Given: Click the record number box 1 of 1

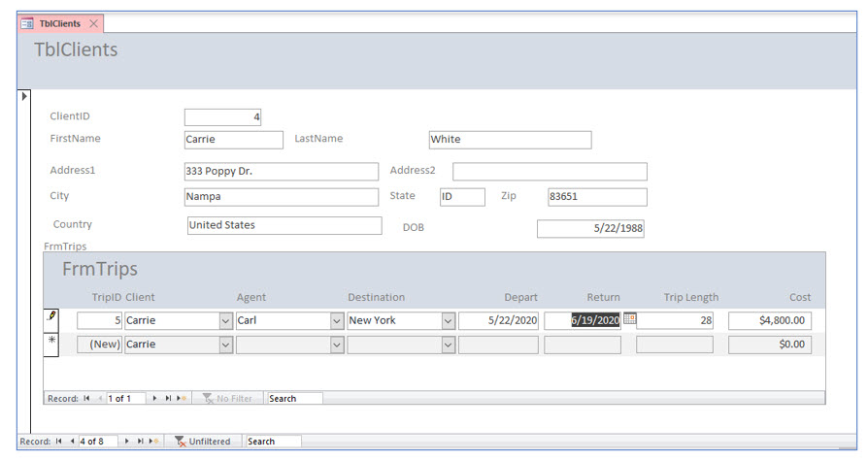Looking at the screenshot, I should 126,398.
